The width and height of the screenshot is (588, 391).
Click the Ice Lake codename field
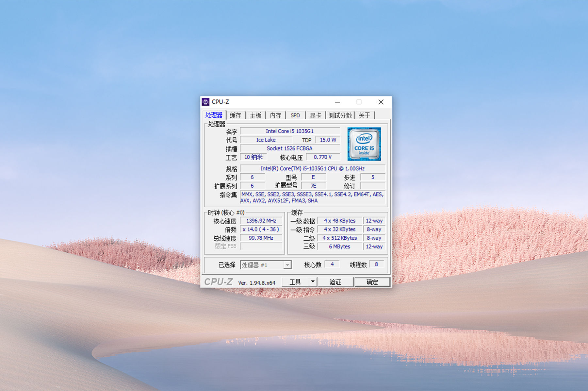[x=266, y=140]
